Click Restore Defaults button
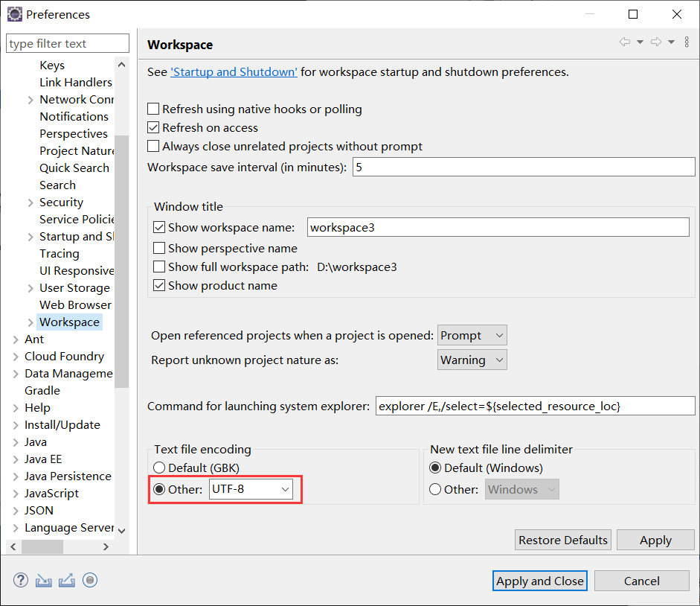The image size is (700, 606). (563, 540)
